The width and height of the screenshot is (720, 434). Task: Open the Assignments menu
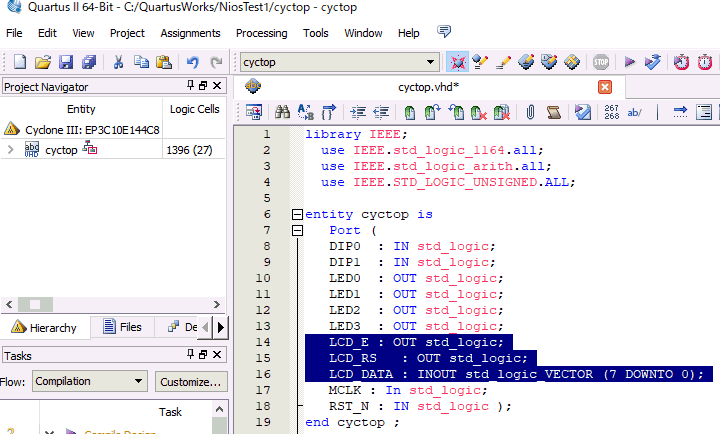pyautogui.click(x=190, y=34)
